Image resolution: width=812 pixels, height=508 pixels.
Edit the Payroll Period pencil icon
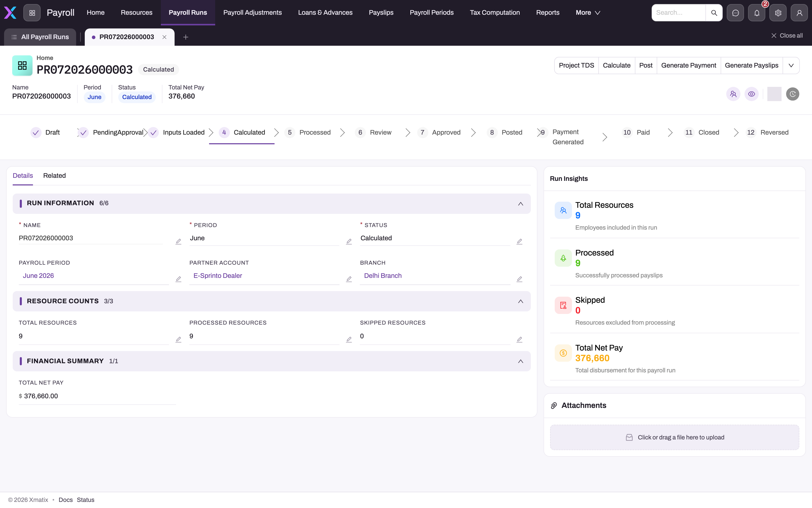[178, 279]
